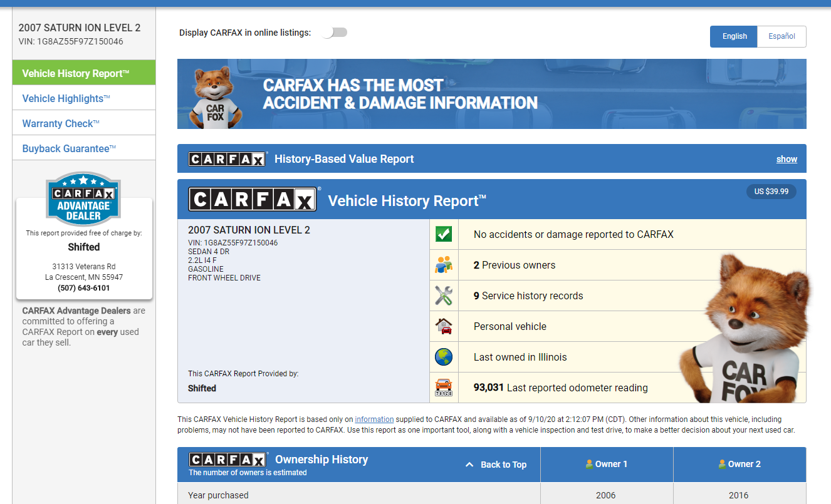This screenshot has width=831, height=504.
Task: Click the Car Fox mascot in top banner
Action: coord(215,97)
